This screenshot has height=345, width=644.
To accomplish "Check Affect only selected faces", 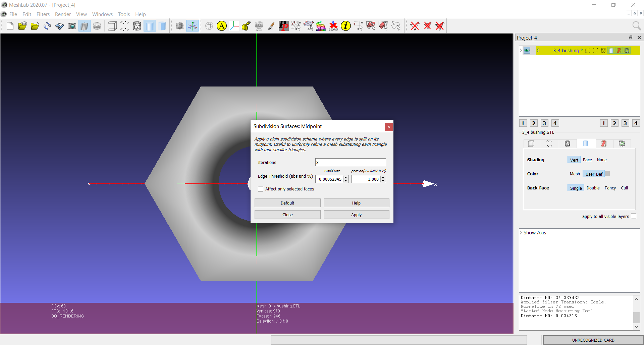I will [x=261, y=189].
